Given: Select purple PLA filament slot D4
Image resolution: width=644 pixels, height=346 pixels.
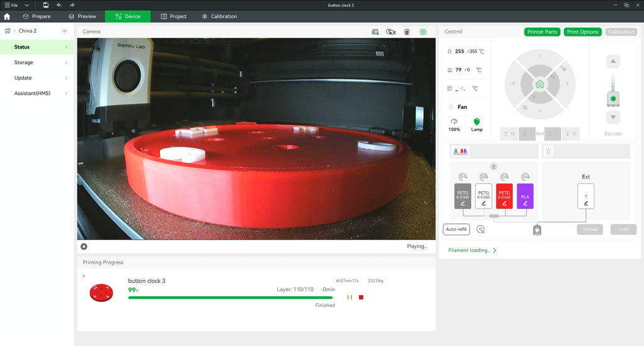Looking at the screenshot, I should click(525, 196).
